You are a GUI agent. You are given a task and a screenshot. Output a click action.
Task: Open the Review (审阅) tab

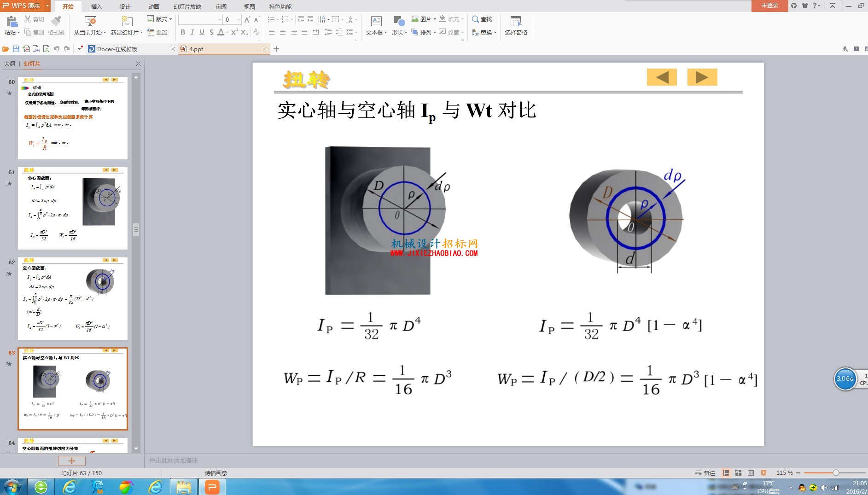click(x=221, y=6)
